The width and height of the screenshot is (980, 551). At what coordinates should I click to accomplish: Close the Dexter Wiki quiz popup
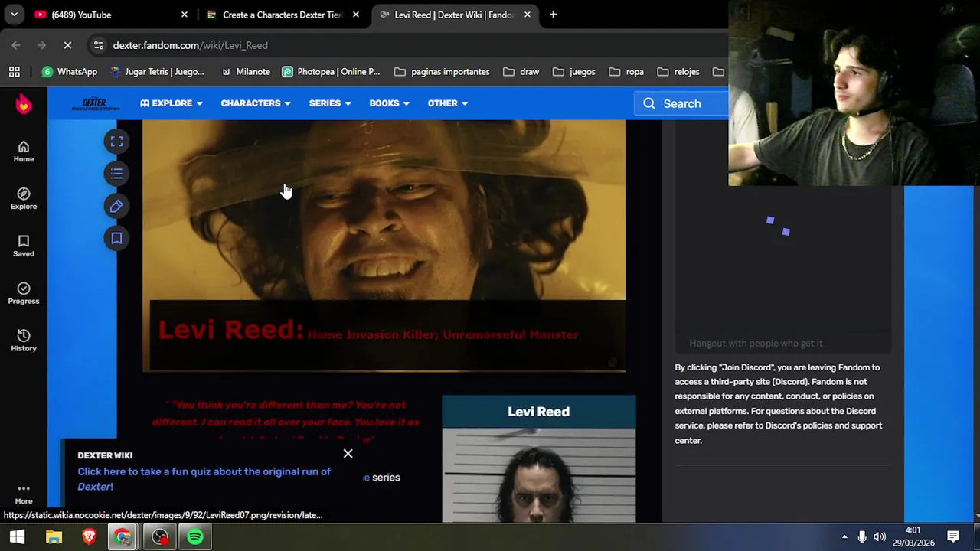[x=348, y=454]
